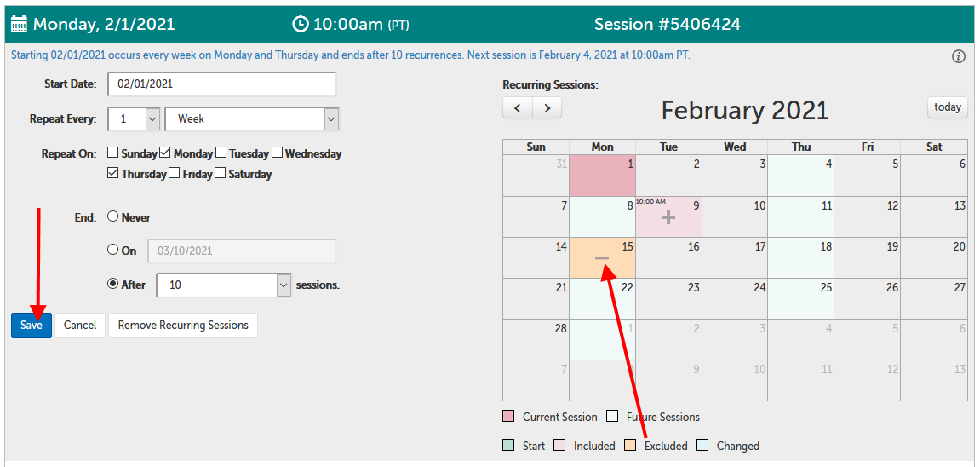Go to next month with right arrow
Image resolution: width=980 pixels, height=467 pixels.
(x=547, y=108)
